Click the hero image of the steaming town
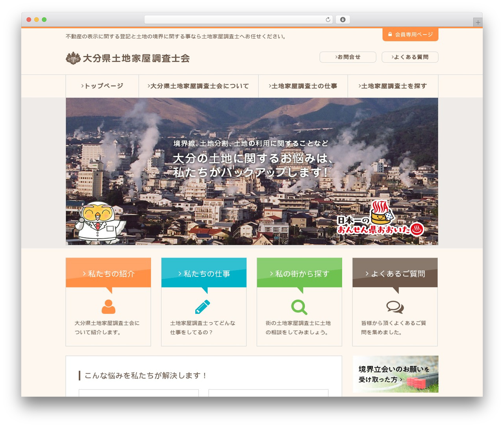Image resolution: width=504 pixels, height=427 pixels. (x=252, y=171)
